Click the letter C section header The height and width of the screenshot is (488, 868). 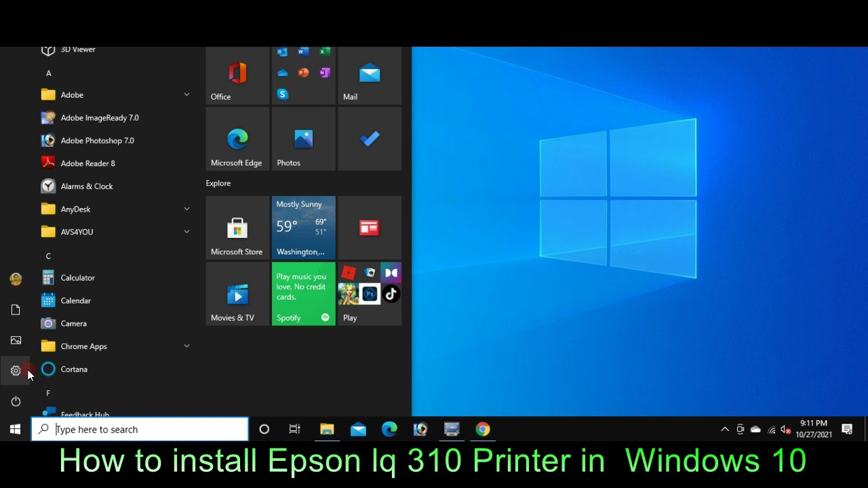pyautogui.click(x=48, y=256)
